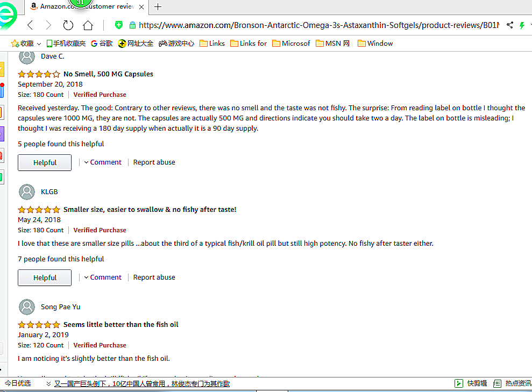532x392 pixels.
Task: Open the 快剪辑 tool in status bar
Action: [472, 383]
